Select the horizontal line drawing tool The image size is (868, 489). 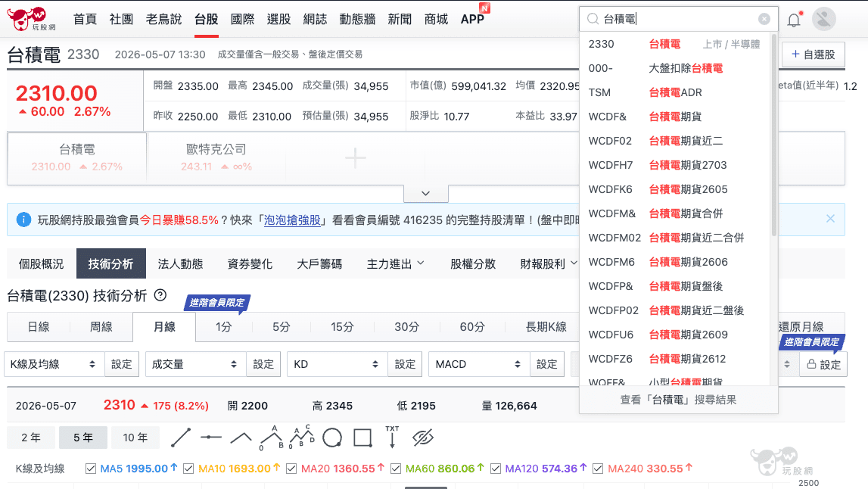211,438
